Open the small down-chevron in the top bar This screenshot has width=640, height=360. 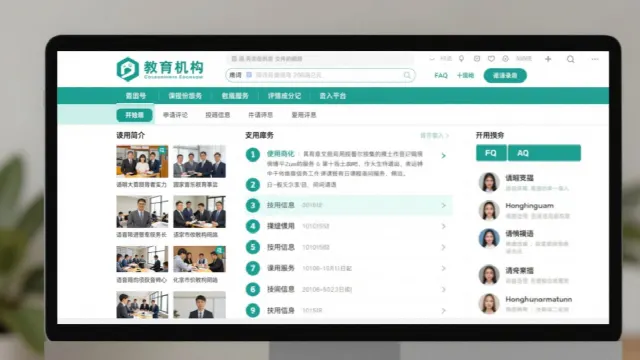coord(432,59)
